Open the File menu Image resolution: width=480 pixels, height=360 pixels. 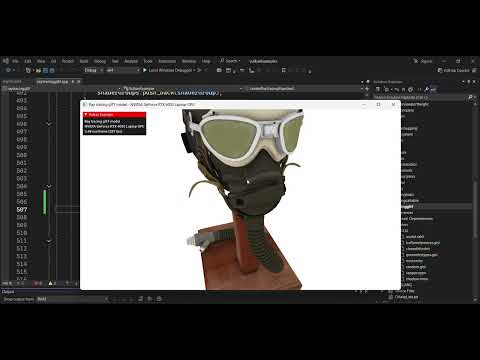15,61
